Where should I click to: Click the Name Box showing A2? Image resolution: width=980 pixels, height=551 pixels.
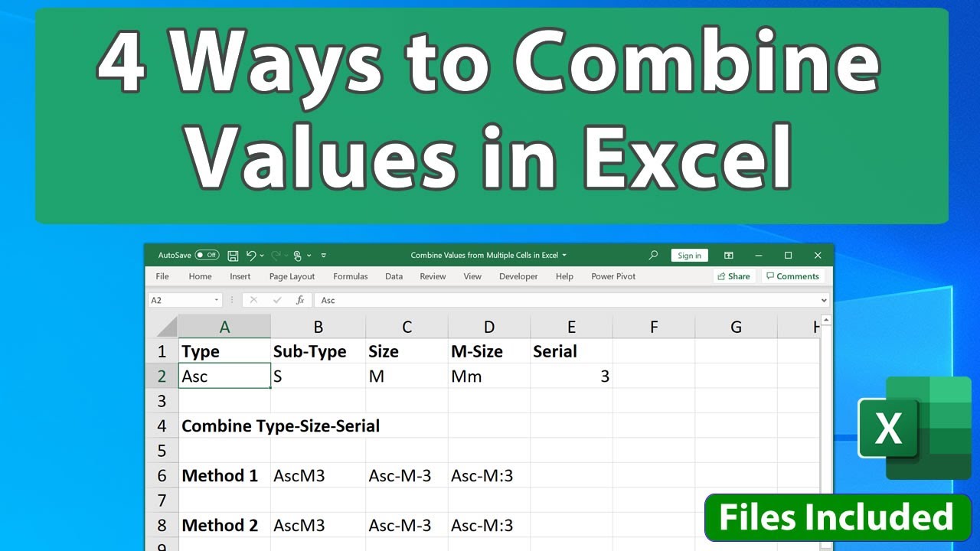click(180, 300)
